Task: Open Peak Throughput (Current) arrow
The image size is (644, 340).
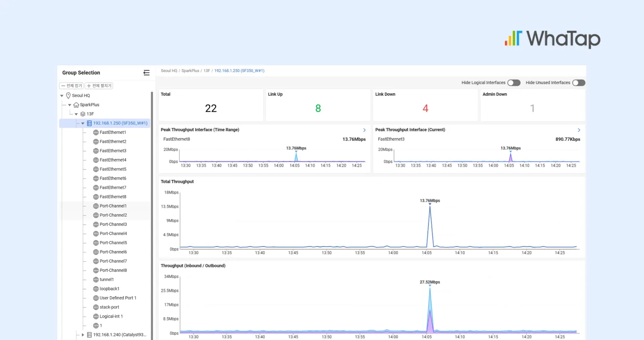Action: tap(579, 130)
